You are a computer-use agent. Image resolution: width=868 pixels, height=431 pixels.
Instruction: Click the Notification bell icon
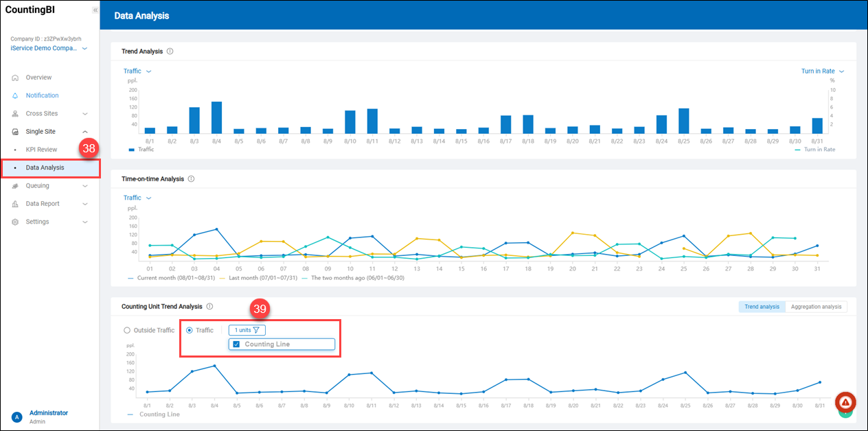point(15,95)
